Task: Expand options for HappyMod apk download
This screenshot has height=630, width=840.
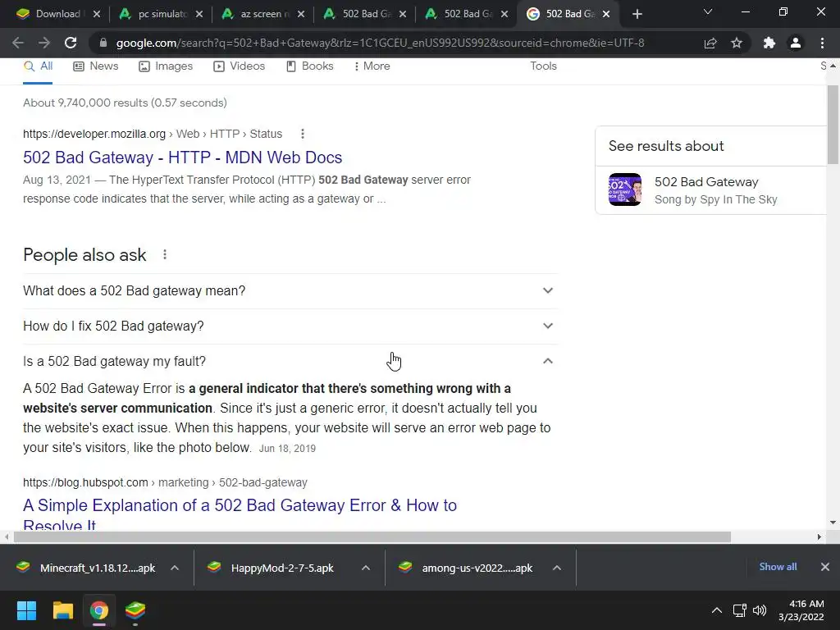Action: (366, 568)
